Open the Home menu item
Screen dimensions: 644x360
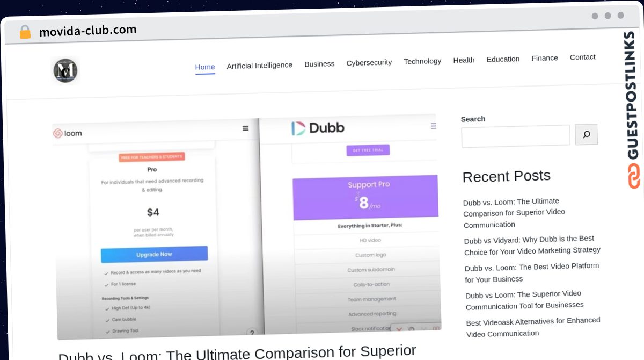[205, 67]
